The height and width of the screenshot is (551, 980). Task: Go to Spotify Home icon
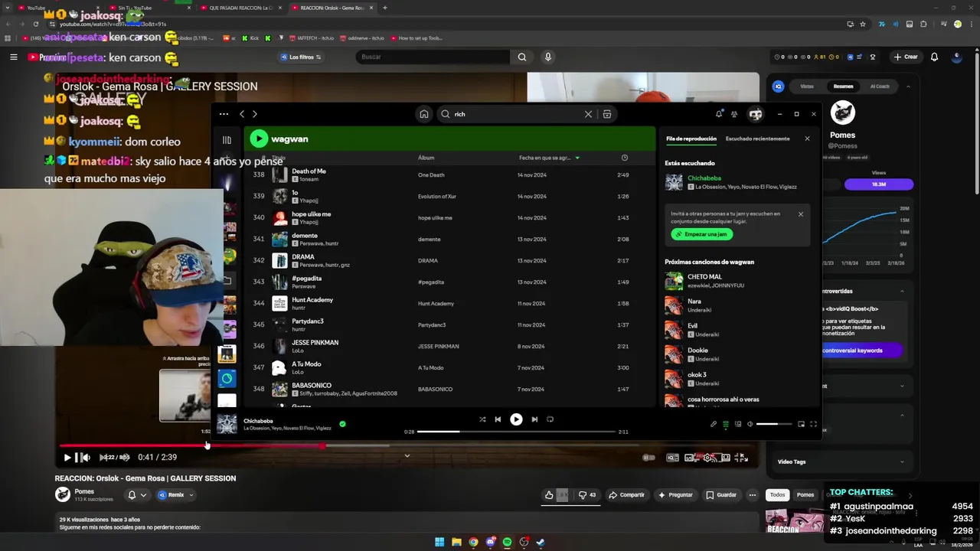point(423,114)
